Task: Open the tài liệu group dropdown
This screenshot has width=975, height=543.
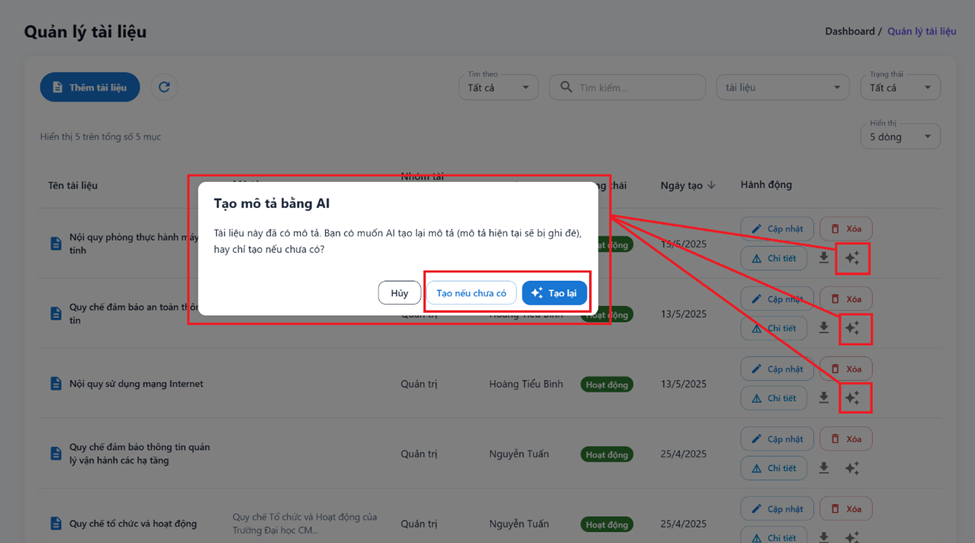Action: (782, 87)
